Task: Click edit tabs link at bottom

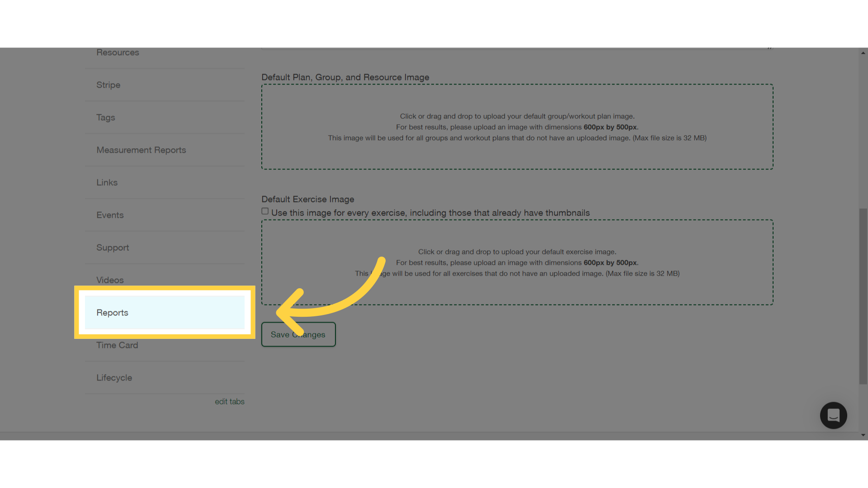Action: tap(230, 401)
